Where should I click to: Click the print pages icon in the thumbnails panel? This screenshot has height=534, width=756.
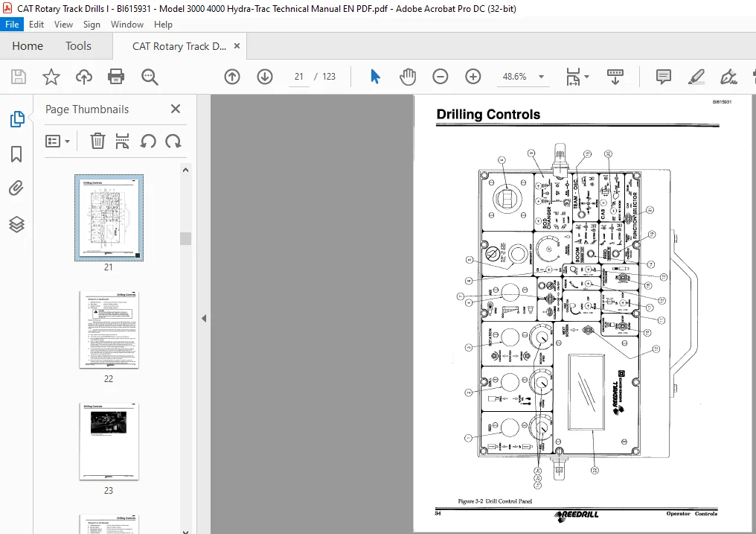(x=123, y=142)
